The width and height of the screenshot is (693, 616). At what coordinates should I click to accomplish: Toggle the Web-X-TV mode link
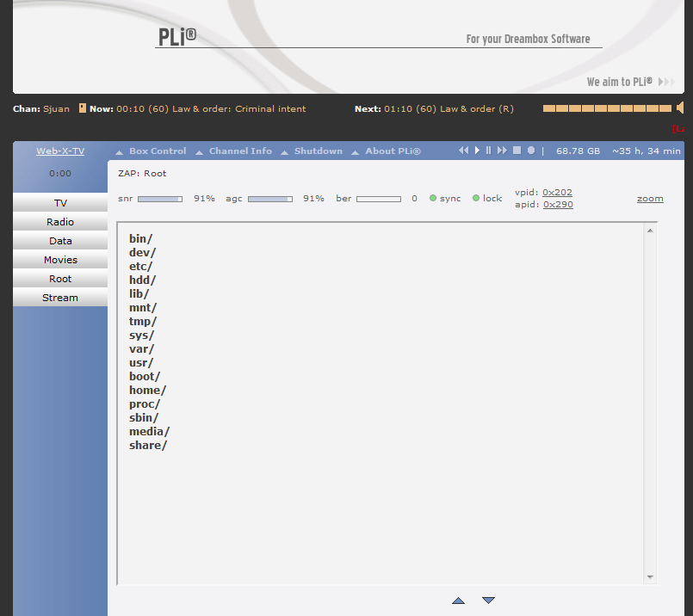pos(60,150)
